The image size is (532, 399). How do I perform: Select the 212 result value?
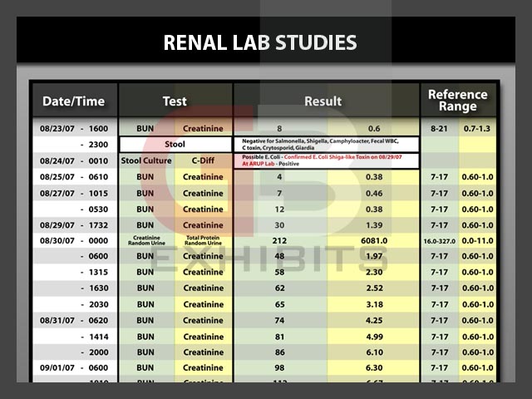click(280, 240)
